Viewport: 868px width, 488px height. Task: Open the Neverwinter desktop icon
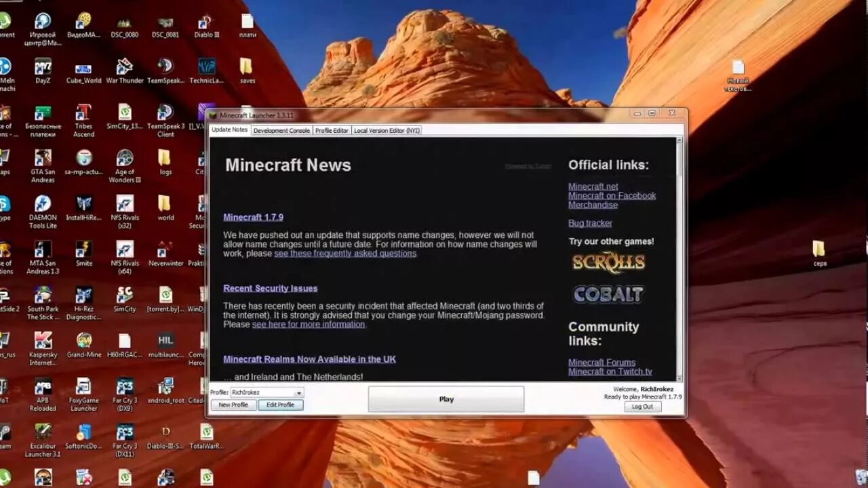(165, 253)
